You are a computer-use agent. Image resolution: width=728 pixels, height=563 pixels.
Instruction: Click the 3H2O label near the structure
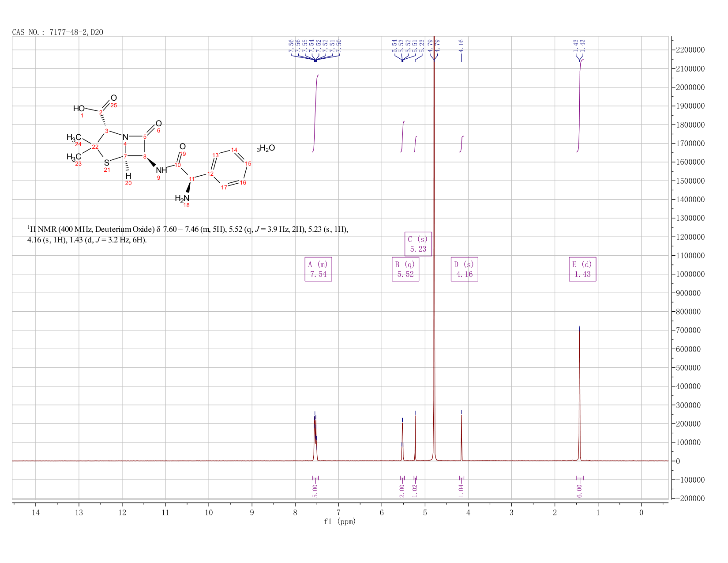click(266, 148)
